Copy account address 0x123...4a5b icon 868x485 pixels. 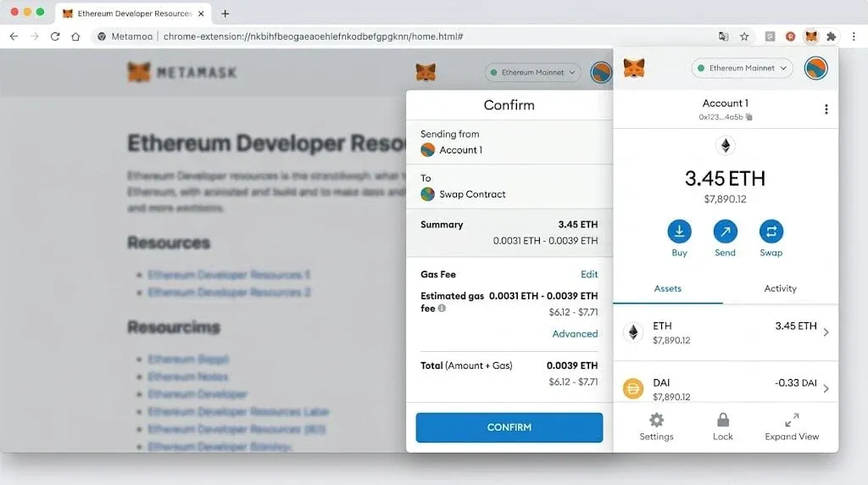749,117
